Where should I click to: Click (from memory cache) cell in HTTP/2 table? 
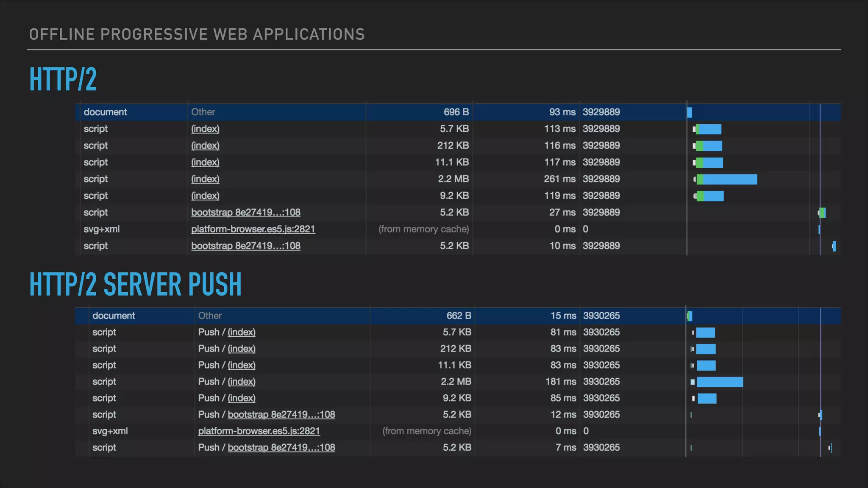click(x=424, y=229)
